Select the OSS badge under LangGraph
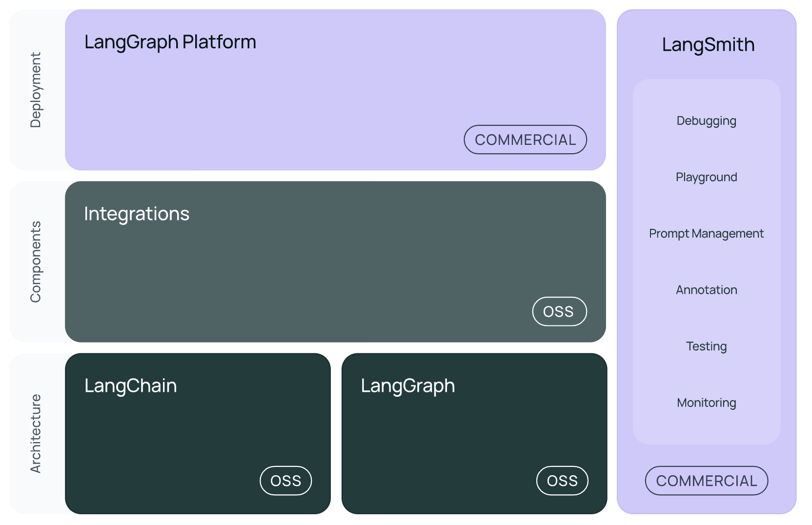 coord(562,481)
